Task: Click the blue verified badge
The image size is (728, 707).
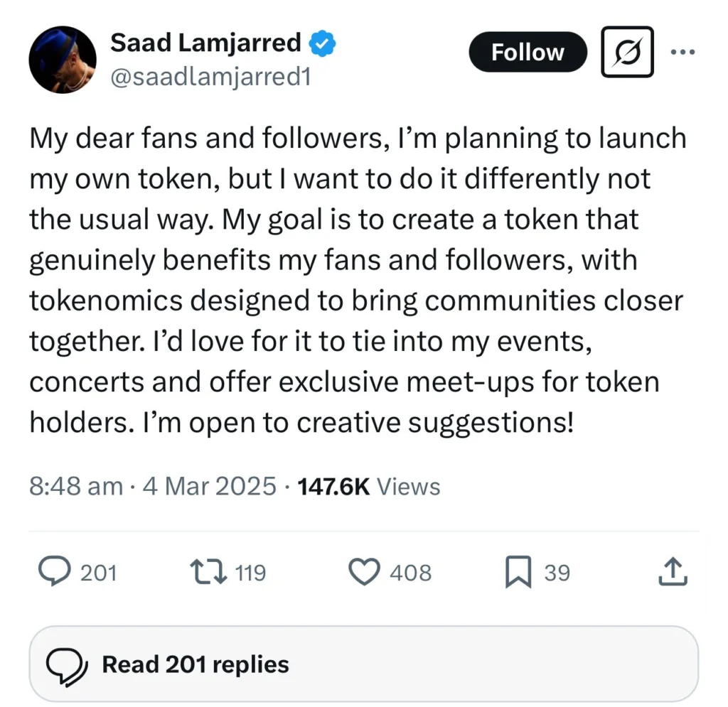Action: (322, 44)
